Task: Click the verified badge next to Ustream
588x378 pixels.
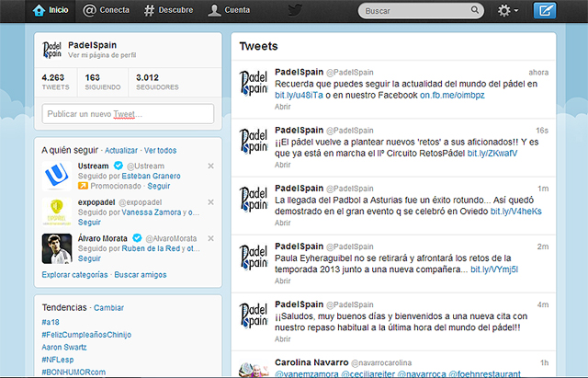Action: pos(119,166)
